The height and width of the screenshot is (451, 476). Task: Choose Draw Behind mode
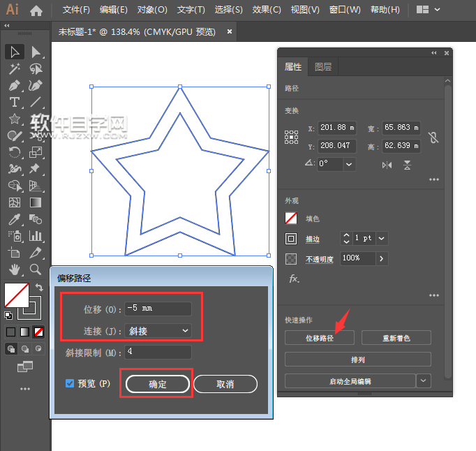coord(25,349)
